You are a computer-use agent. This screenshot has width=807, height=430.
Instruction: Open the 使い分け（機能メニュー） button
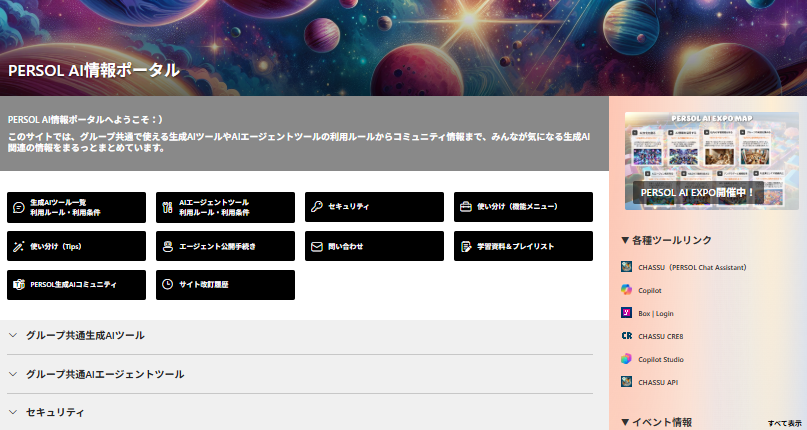click(523, 207)
